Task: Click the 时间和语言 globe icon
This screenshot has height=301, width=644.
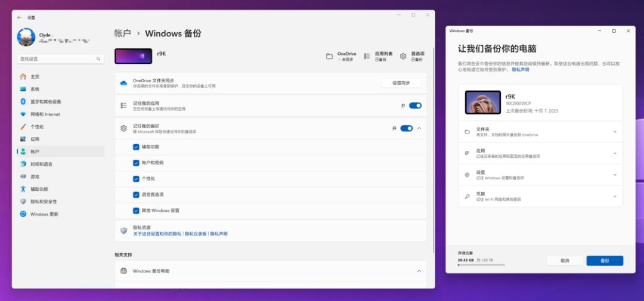Action: [23, 165]
